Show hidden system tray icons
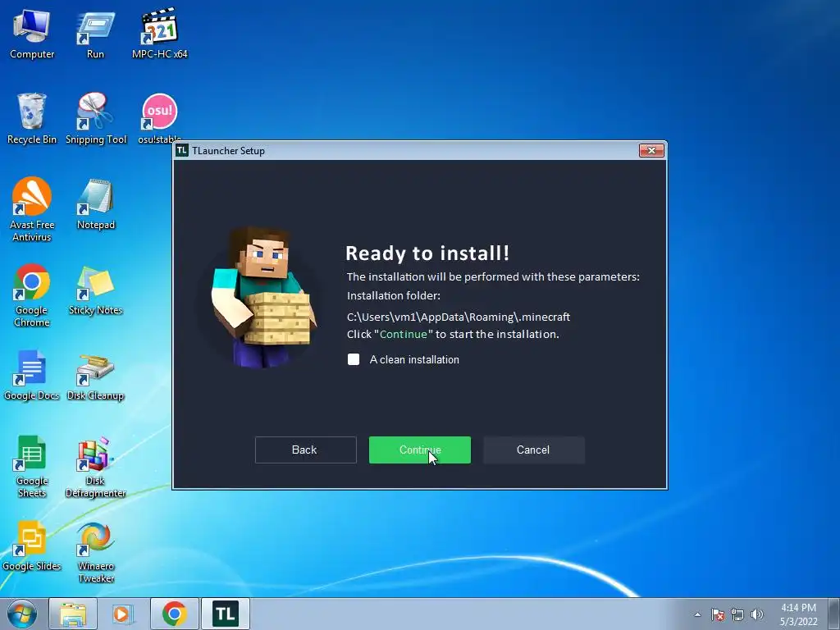The height and width of the screenshot is (630, 840). pos(697,614)
